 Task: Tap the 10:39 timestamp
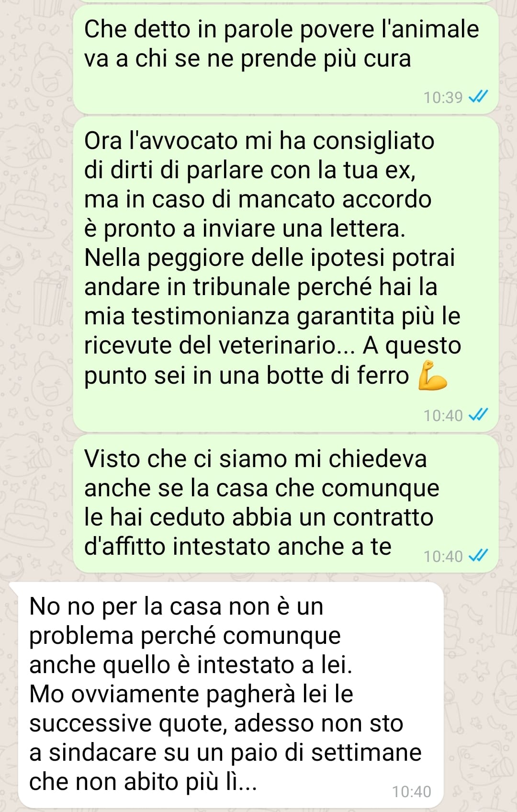pos(443,98)
